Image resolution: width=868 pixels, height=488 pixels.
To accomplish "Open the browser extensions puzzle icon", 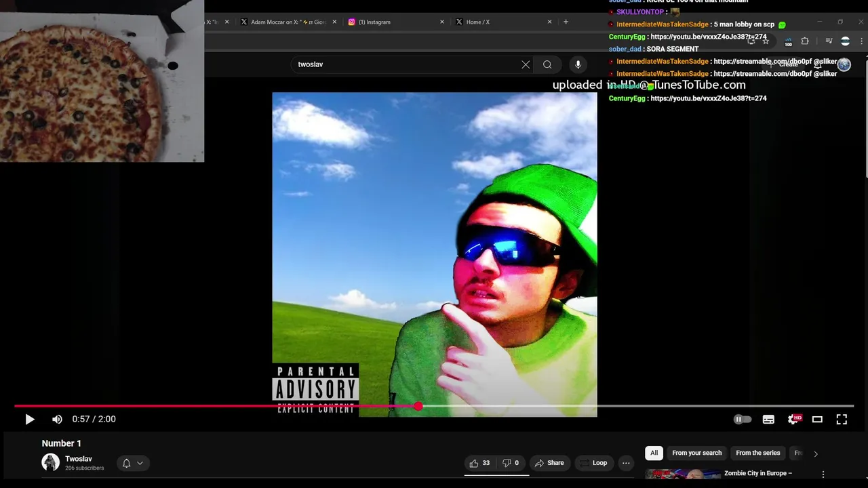I will (805, 41).
